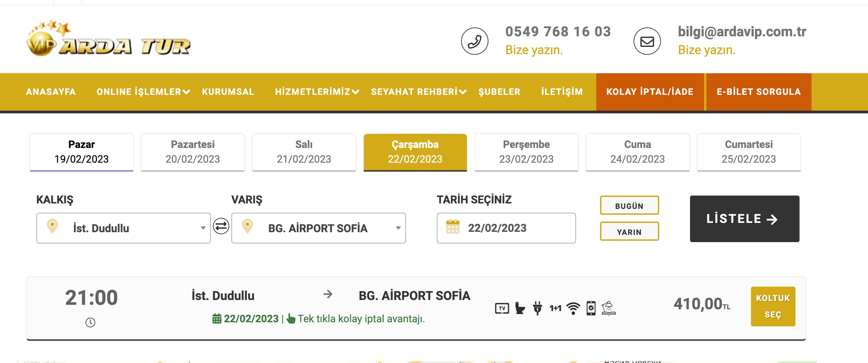868x363 pixels.
Task: Click the clock icon under 21:00
Action: (x=90, y=323)
